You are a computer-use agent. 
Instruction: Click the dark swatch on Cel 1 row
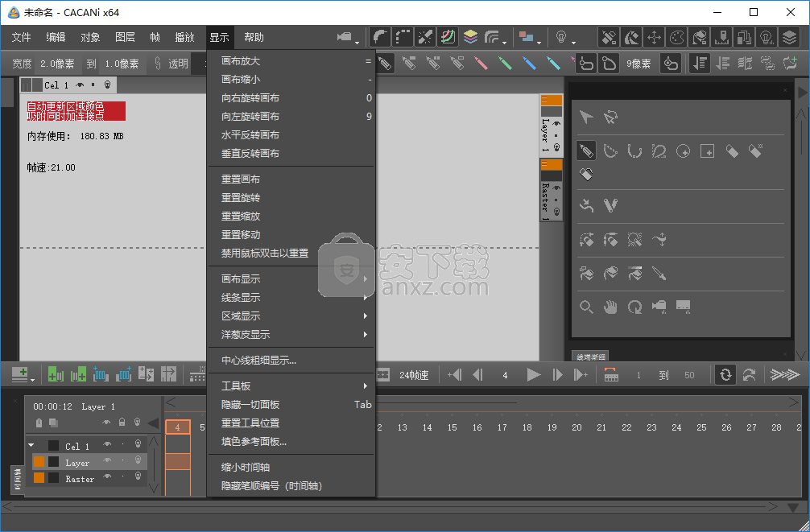point(54,445)
